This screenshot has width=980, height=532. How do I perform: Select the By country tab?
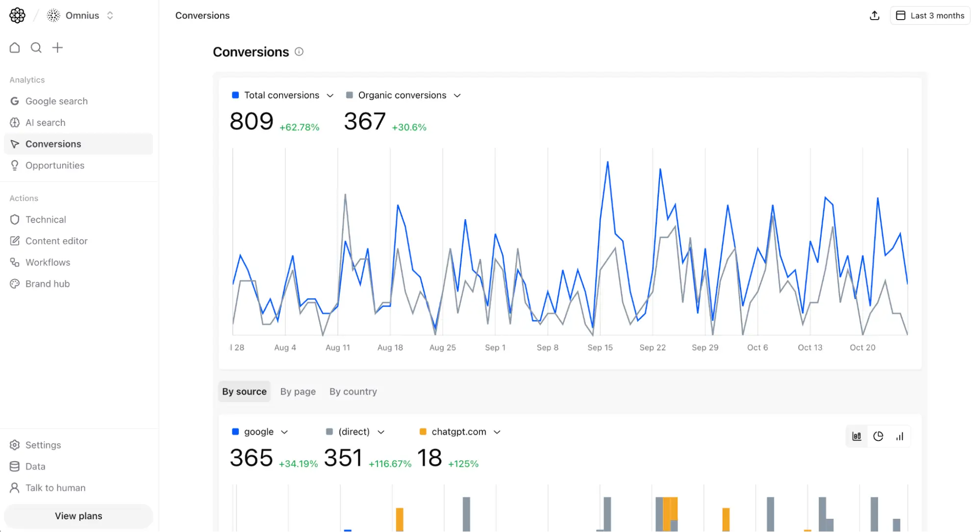pos(353,391)
